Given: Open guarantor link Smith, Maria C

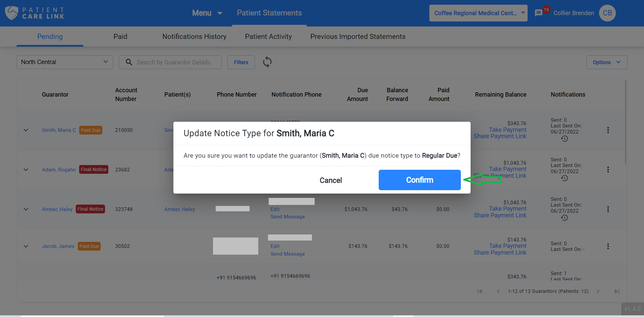Looking at the screenshot, I should (59, 130).
